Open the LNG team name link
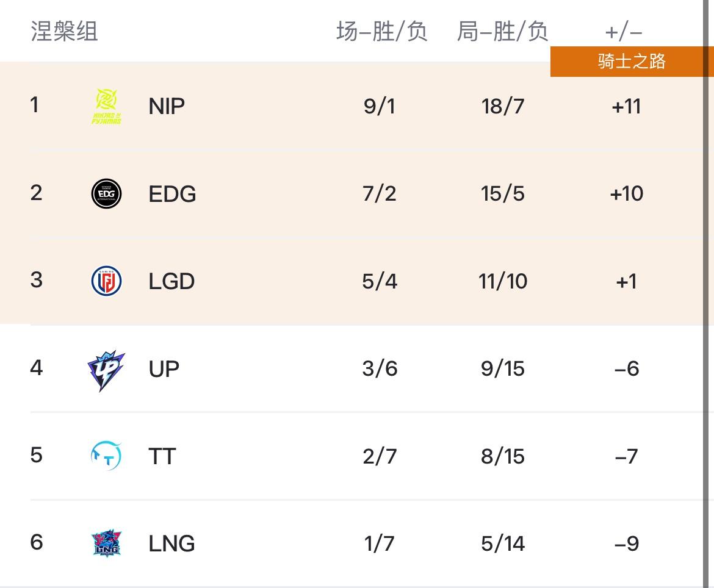This screenshot has width=714, height=588. (x=171, y=543)
